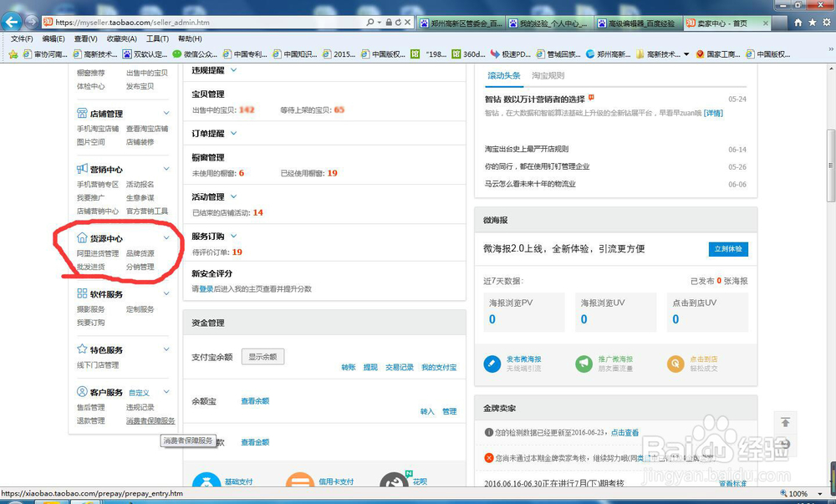The height and width of the screenshot is (504, 836).
Task: Collapse the 特色服务 sidebar chevron
Action: coord(166,349)
